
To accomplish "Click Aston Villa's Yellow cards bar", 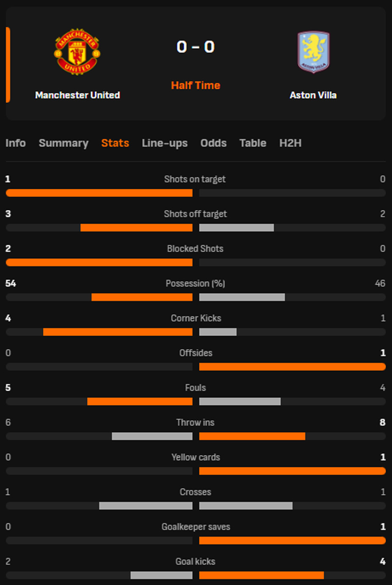I will 292,471.
